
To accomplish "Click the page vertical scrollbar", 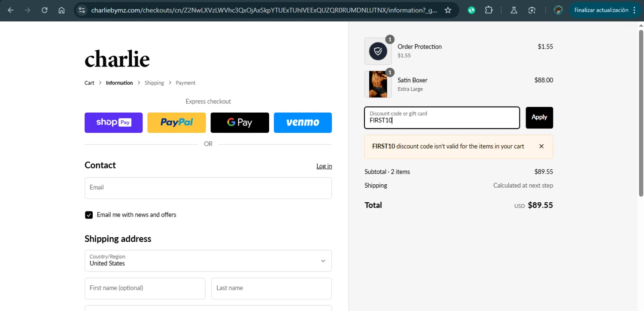I will pyautogui.click(x=641, y=113).
